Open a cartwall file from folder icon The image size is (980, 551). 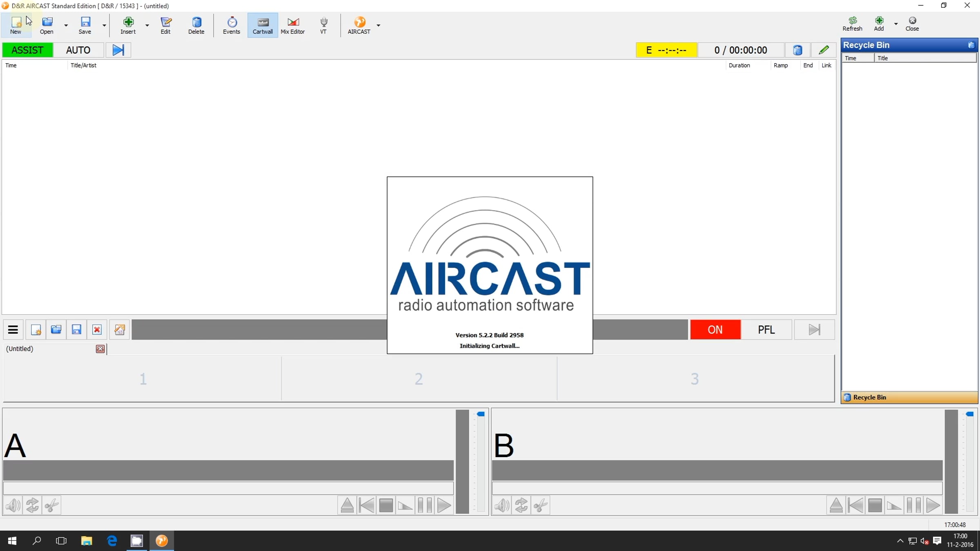56,330
